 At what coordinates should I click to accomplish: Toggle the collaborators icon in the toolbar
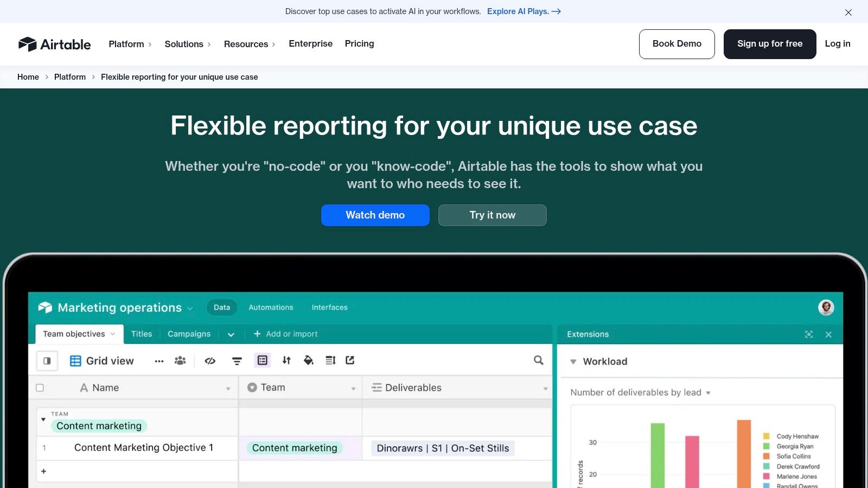pyautogui.click(x=180, y=360)
